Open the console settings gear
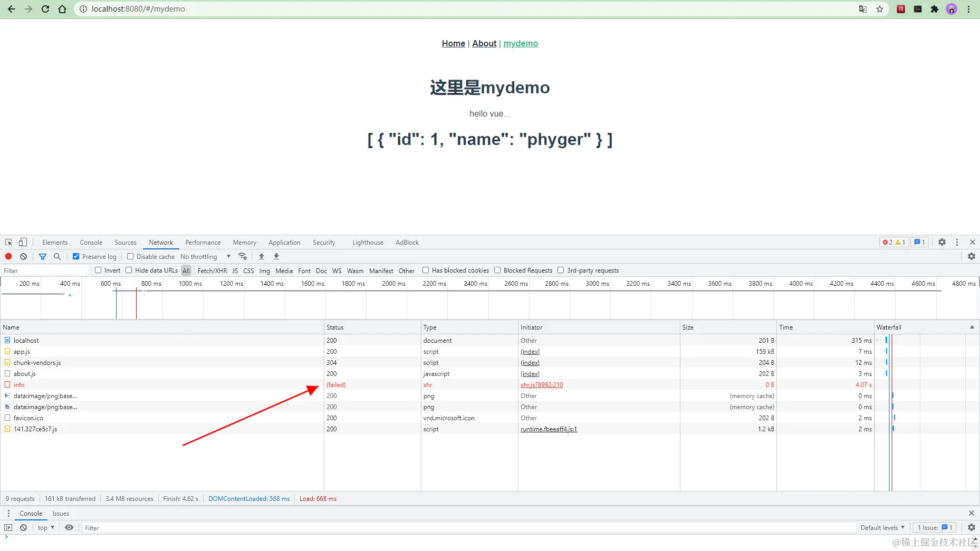 click(972, 528)
